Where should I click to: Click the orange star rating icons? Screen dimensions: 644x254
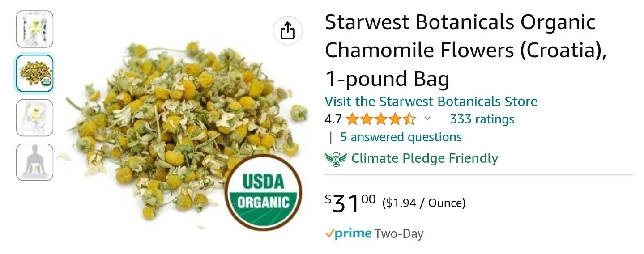(x=381, y=119)
